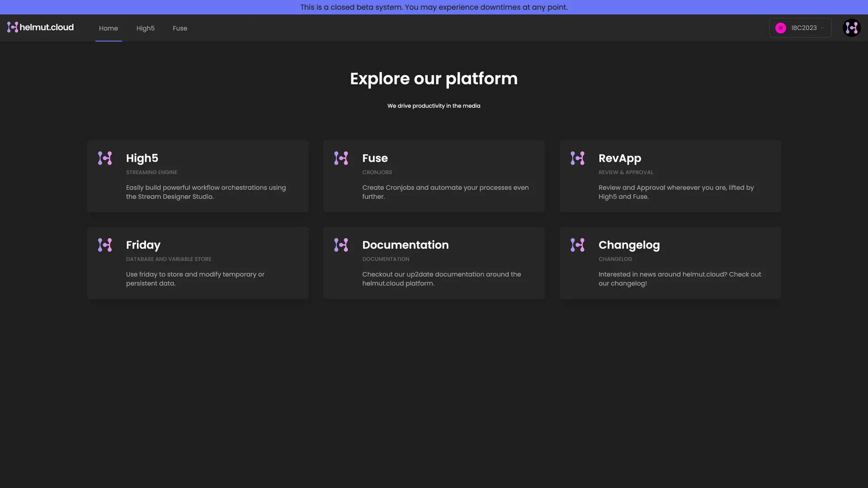The height and width of the screenshot is (488, 868).
Task: View the Changelog card title
Action: (629, 245)
